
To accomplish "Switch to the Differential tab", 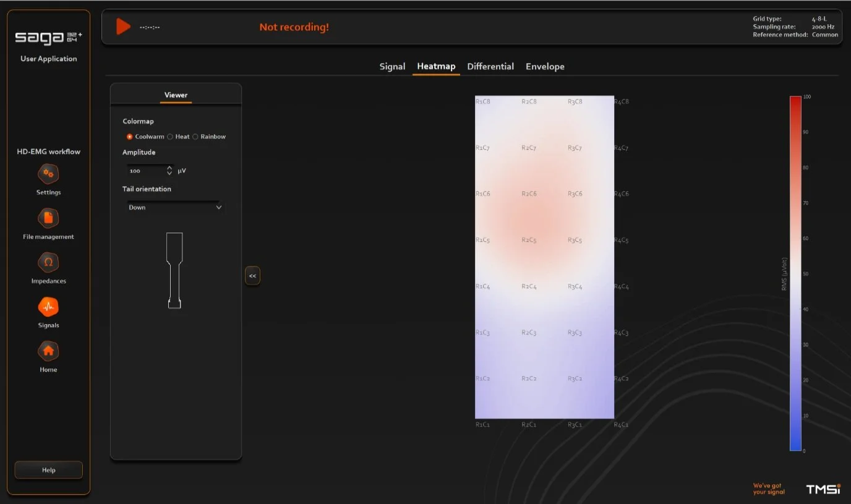I will click(x=490, y=66).
